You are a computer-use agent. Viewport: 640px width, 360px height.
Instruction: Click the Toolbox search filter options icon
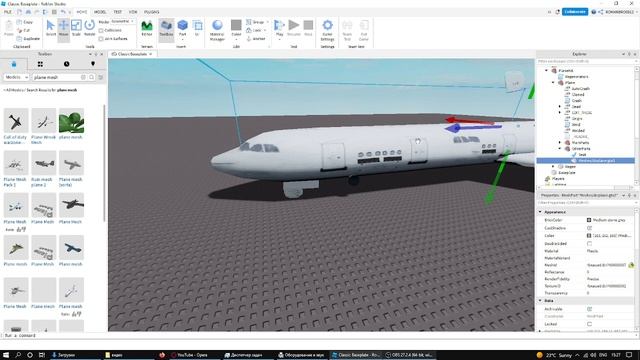pyautogui.click(x=101, y=77)
